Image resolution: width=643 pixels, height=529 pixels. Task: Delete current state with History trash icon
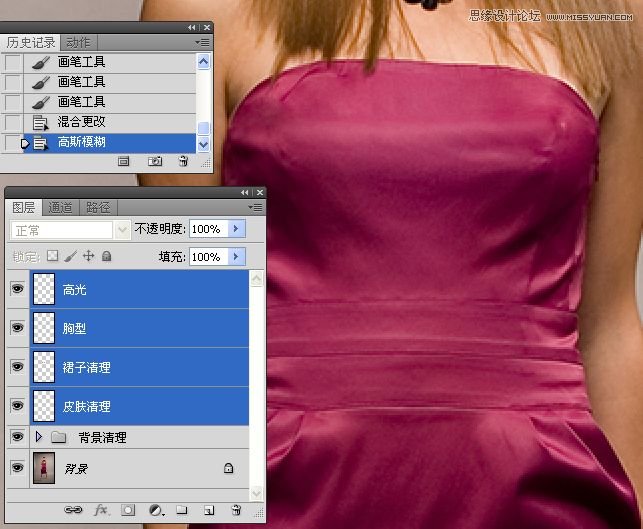point(183,161)
